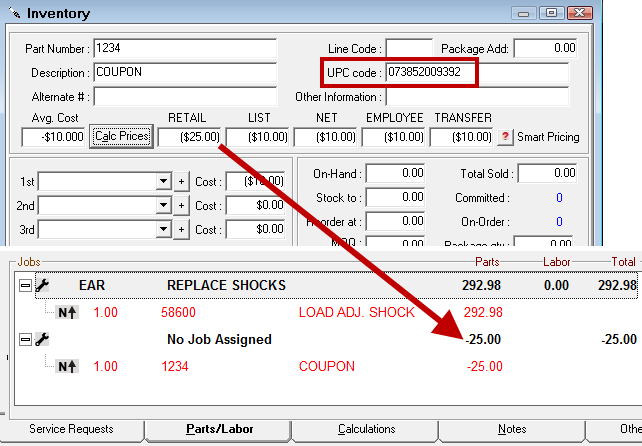Image resolution: width=642 pixels, height=446 pixels.
Task: Click the Part Number field
Action: click(185, 48)
